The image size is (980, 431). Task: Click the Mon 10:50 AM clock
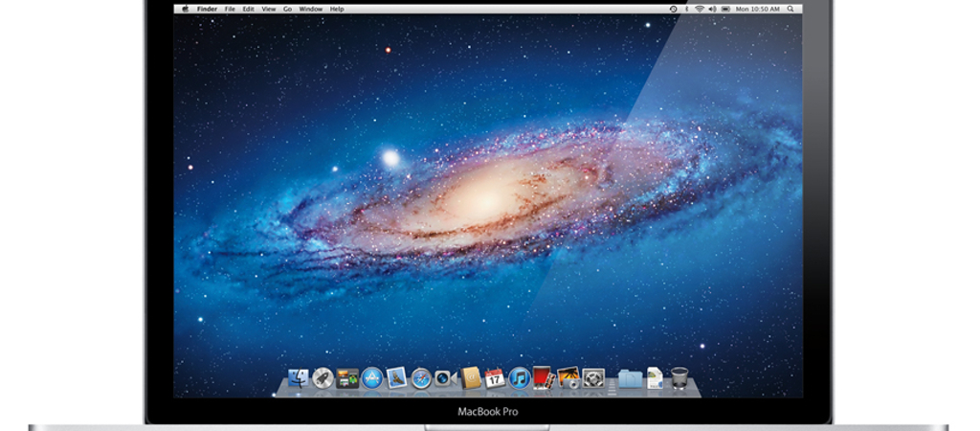click(758, 9)
